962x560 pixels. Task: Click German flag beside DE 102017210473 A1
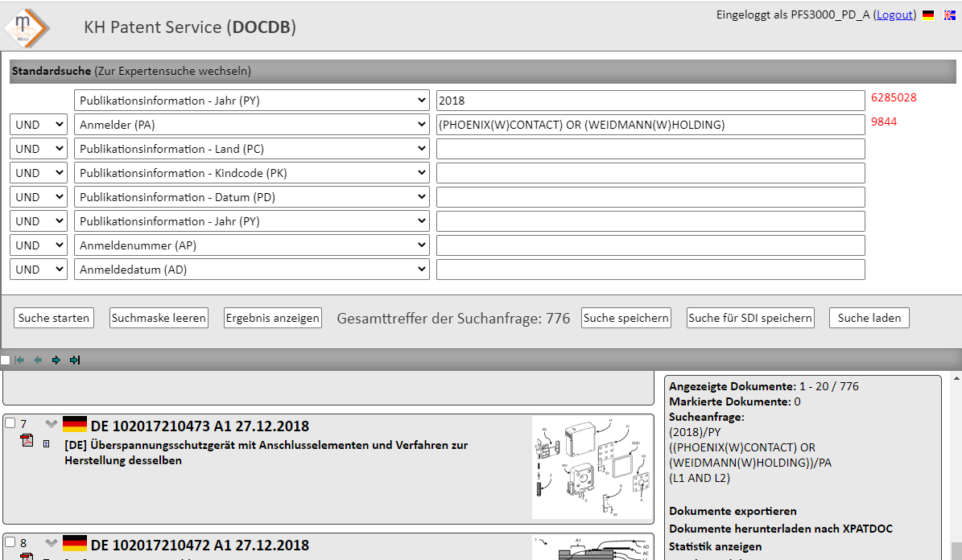tap(75, 424)
